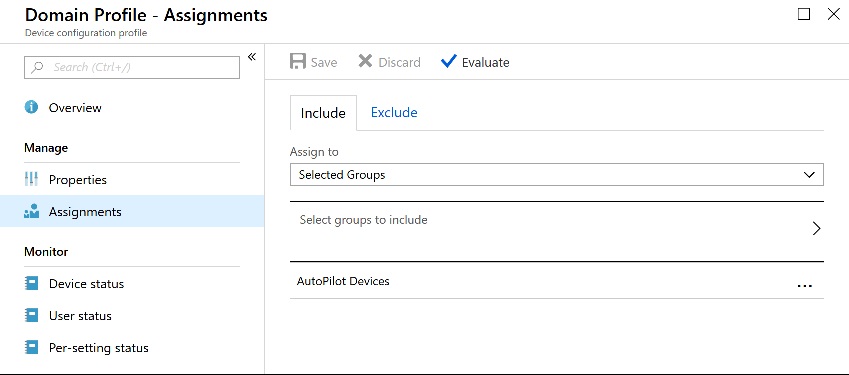Click the Evaluate button label
The height and width of the screenshot is (375, 849).
click(485, 63)
